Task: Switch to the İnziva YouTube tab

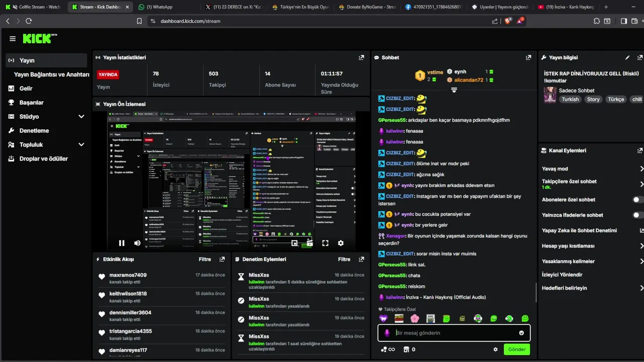Action: point(567,7)
